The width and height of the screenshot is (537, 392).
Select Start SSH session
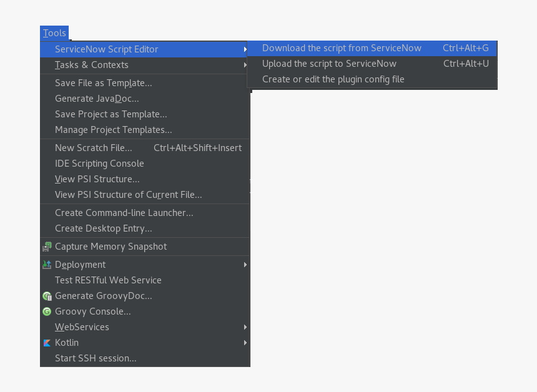coord(145,358)
